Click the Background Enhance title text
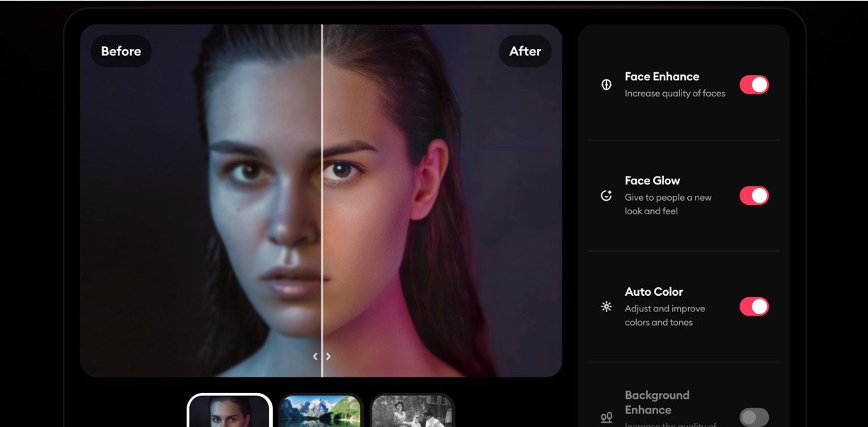Image resolution: width=868 pixels, height=427 pixels. (657, 402)
